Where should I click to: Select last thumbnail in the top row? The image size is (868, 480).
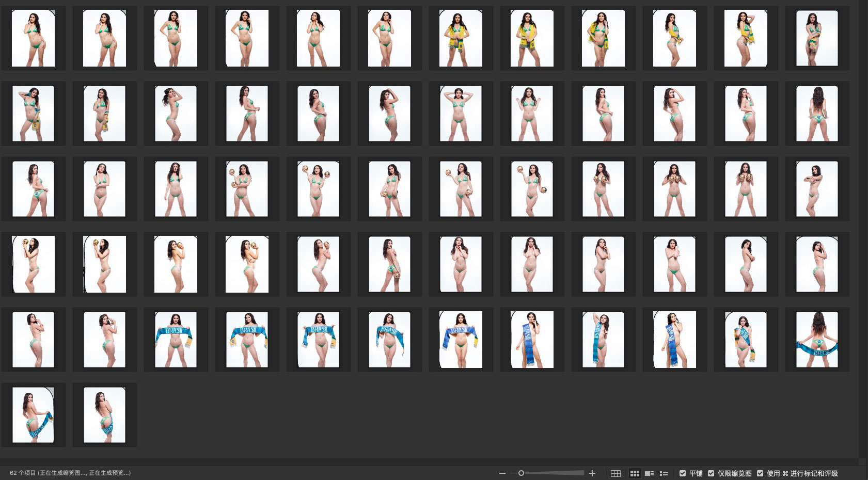pyautogui.click(x=817, y=38)
